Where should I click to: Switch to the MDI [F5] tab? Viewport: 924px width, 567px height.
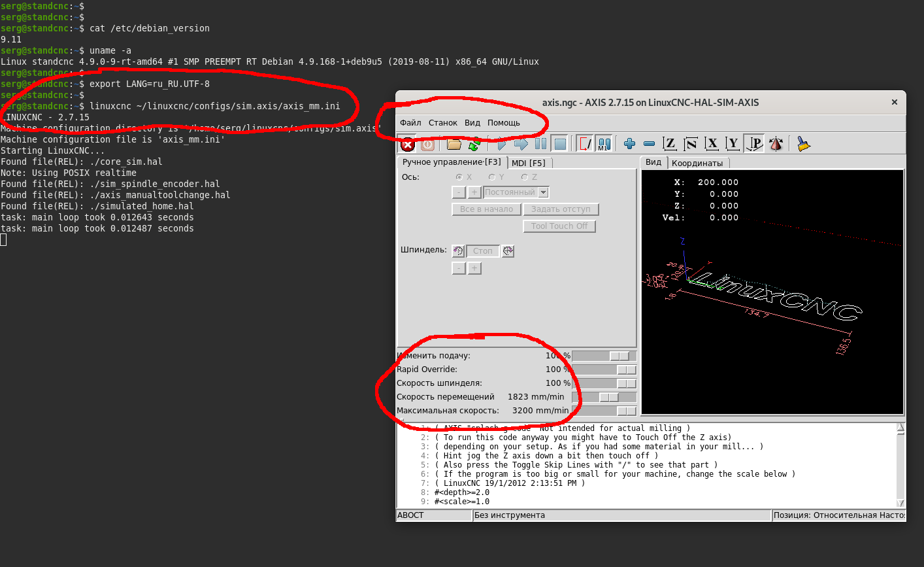coord(529,163)
